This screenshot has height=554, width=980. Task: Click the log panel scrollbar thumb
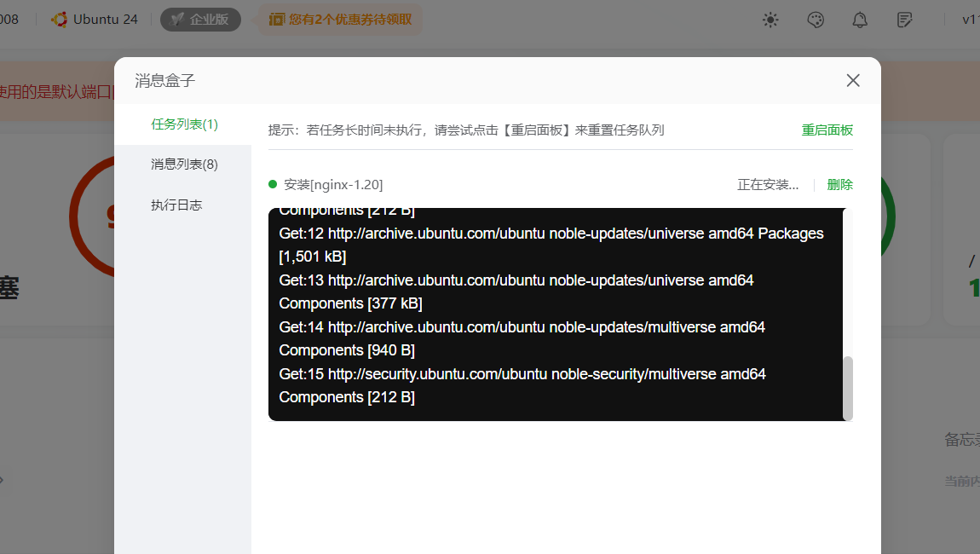(x=848, y=390)
